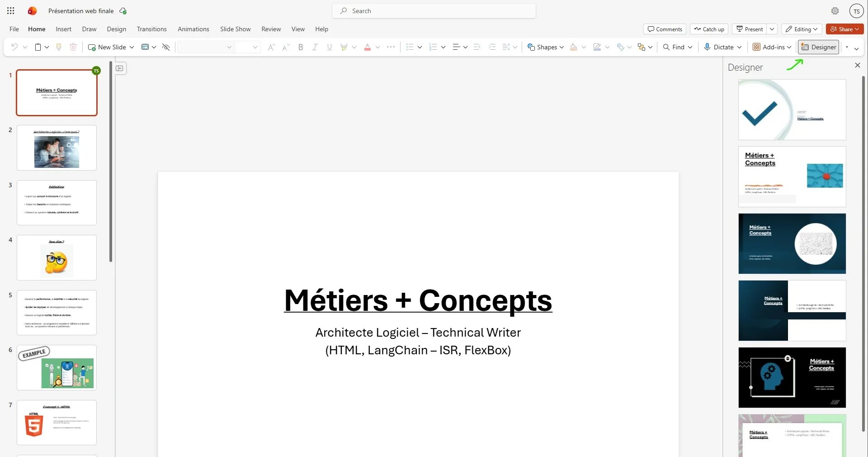Click the bullet list icon
Screen dimensions: 868x457
click(410, 47)
